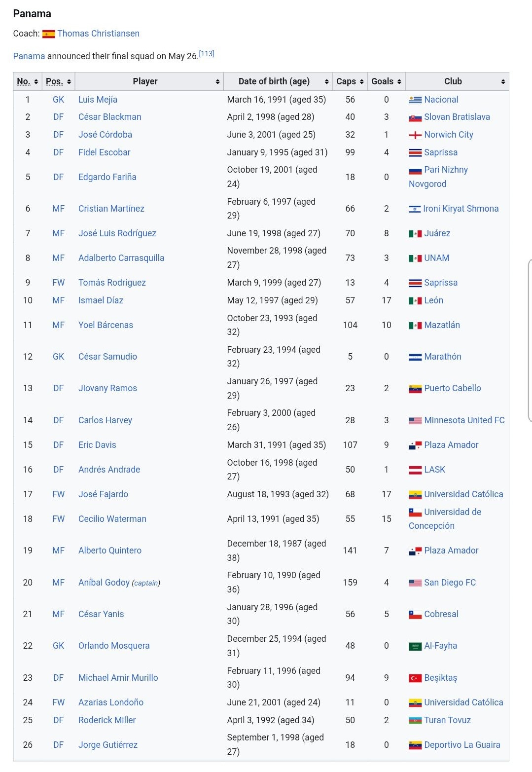
Task: Sort the table by Club column
Action: coord(457,81)
